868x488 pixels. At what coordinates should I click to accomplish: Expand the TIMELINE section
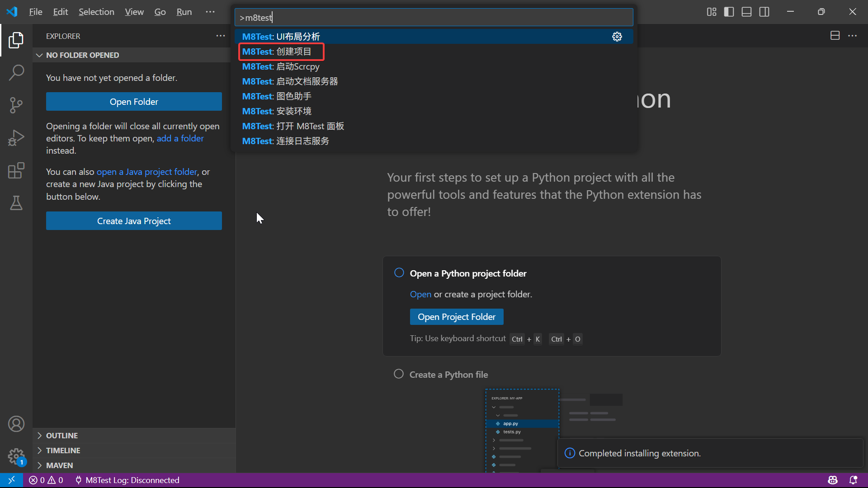[x=63, y=450]
